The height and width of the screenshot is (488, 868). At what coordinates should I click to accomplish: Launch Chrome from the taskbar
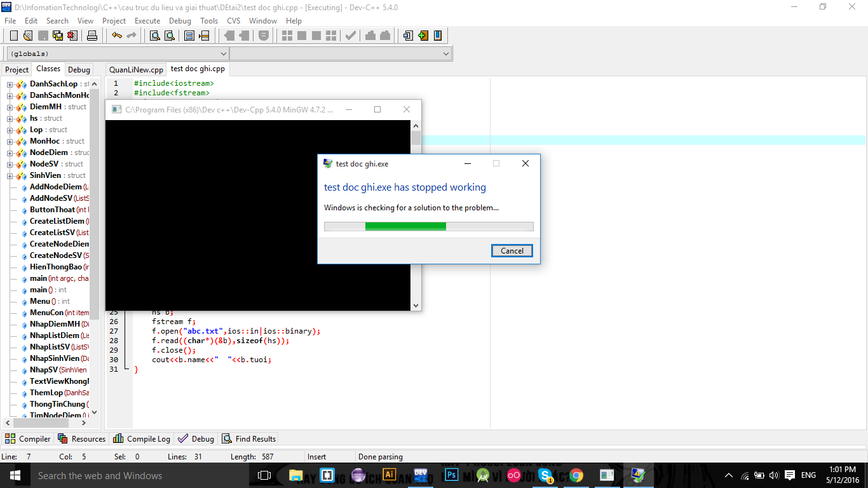(x=576, y=475)
